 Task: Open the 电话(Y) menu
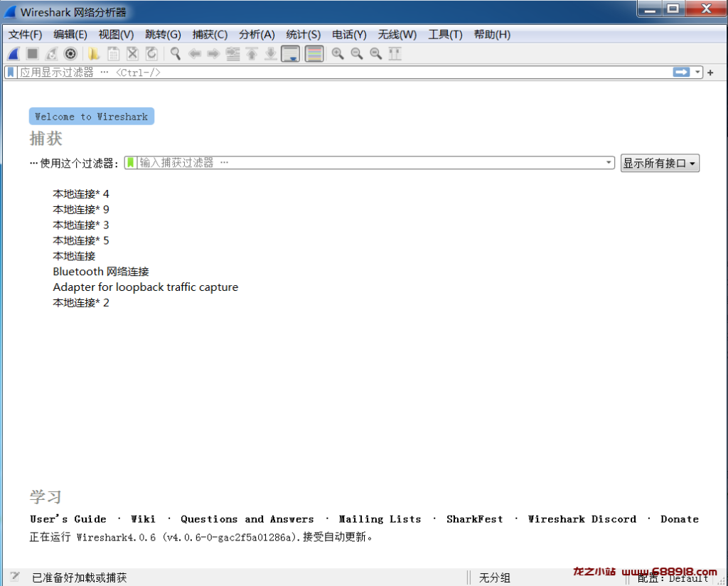pyautogui.click(x=349, y=35)
